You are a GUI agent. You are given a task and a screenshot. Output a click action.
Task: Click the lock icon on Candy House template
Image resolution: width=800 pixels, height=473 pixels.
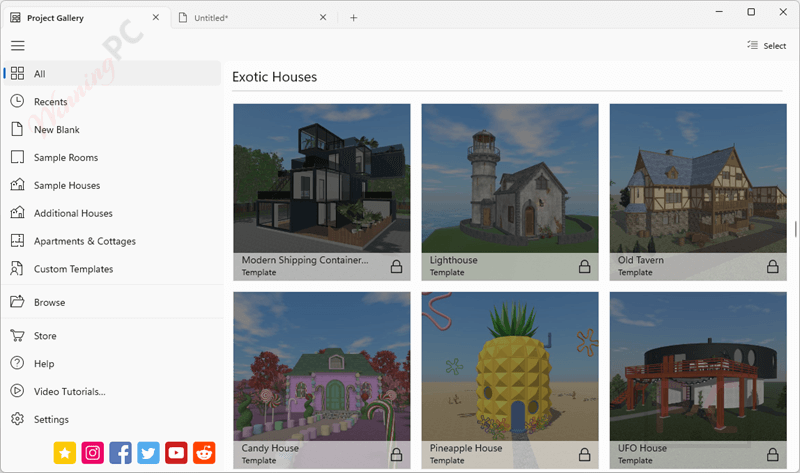(396, 454)
